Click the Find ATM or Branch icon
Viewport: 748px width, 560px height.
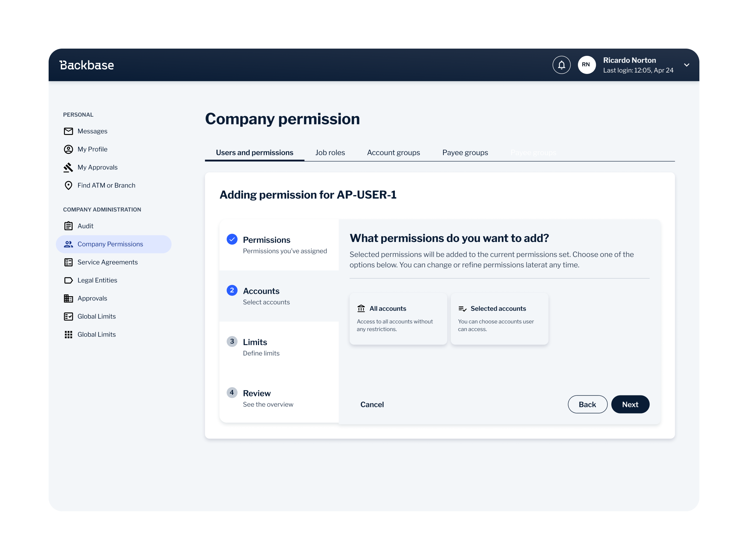[69, 185]
